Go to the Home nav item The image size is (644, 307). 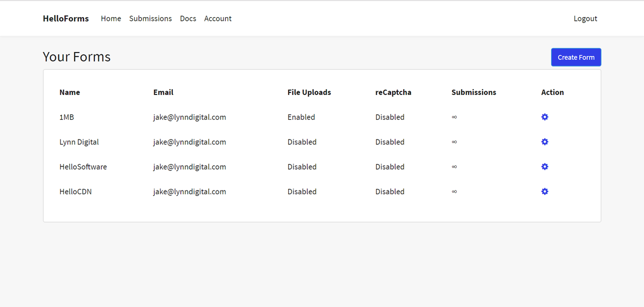coord(111,18)
